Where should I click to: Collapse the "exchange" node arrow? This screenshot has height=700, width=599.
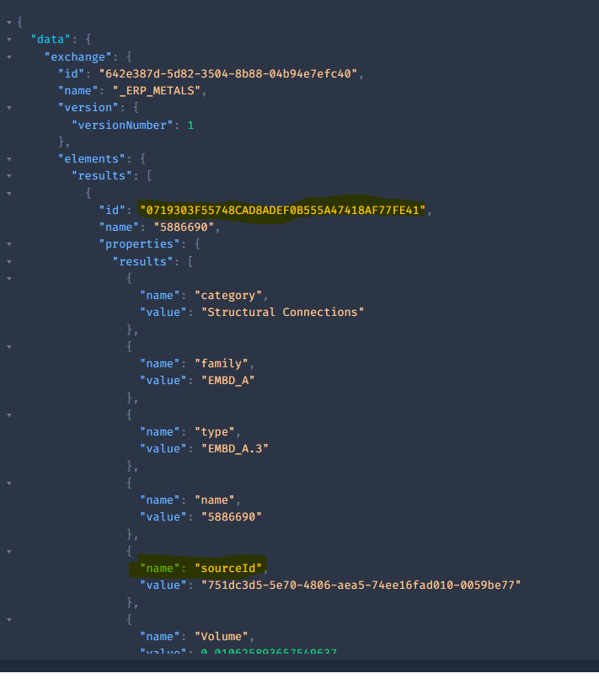[x=9, y=57]
